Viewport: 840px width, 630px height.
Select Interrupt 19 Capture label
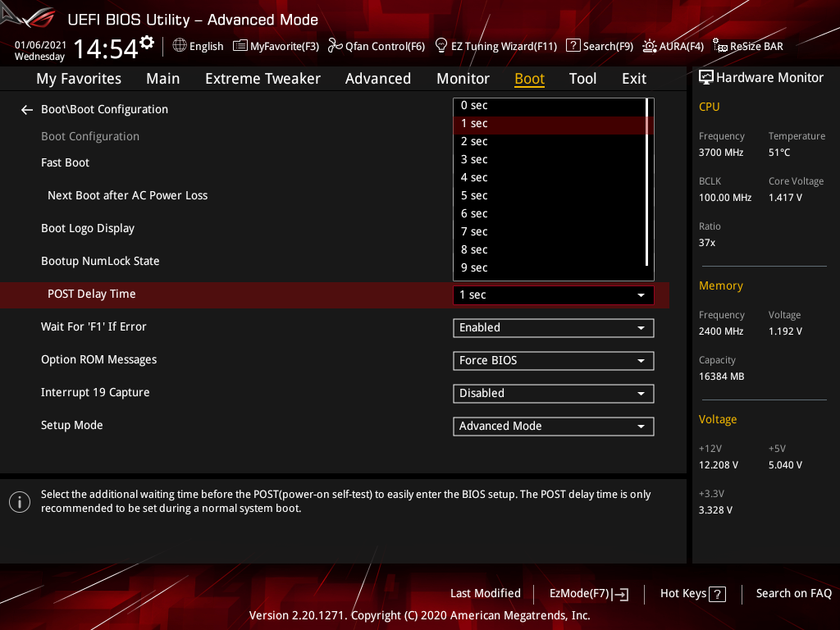(95, 393)
